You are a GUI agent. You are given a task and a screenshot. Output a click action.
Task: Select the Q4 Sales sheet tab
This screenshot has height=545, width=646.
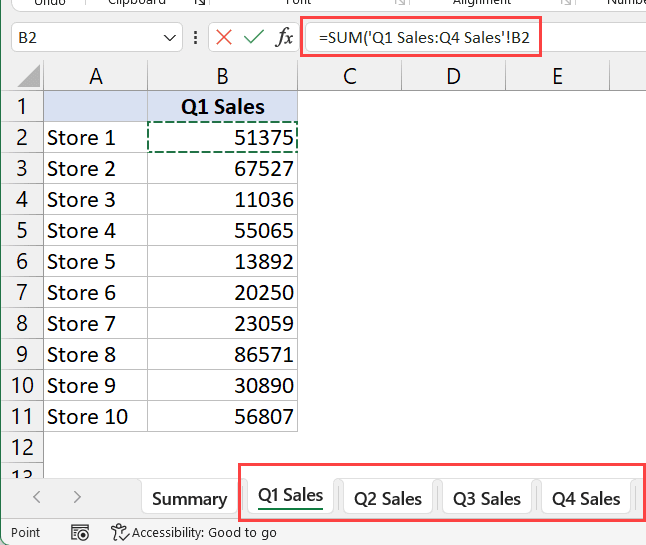coord(586,498)
